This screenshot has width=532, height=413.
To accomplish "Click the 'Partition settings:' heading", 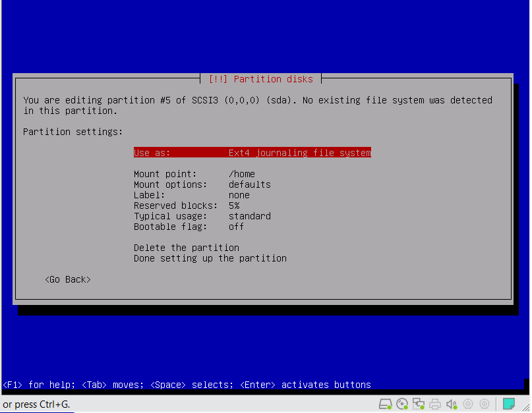I will 73,132.
